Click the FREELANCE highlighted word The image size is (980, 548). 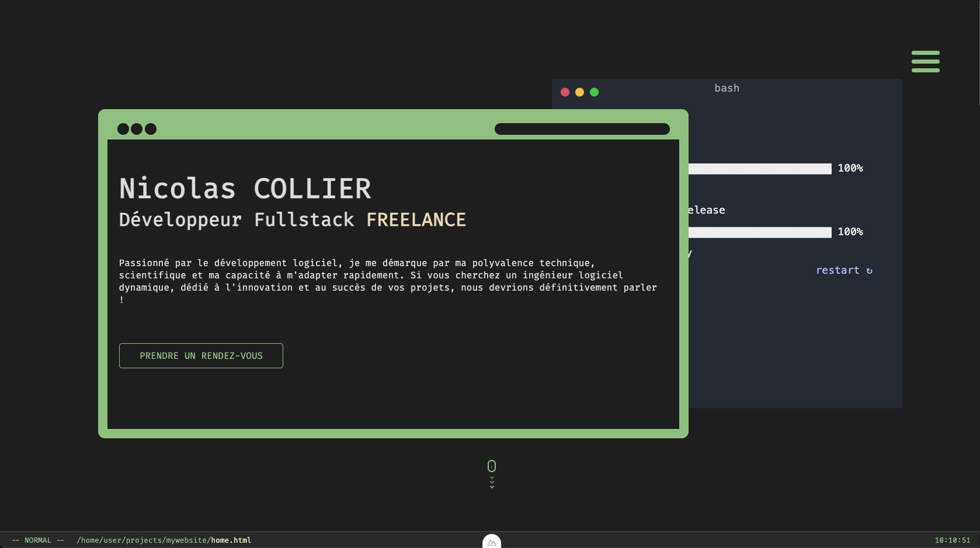point(416,219)
